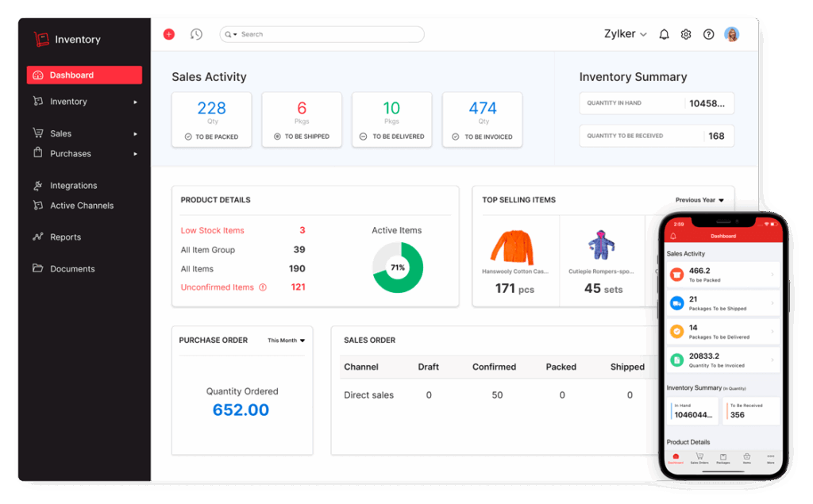Open the help question mark icon

coord(708,34)
